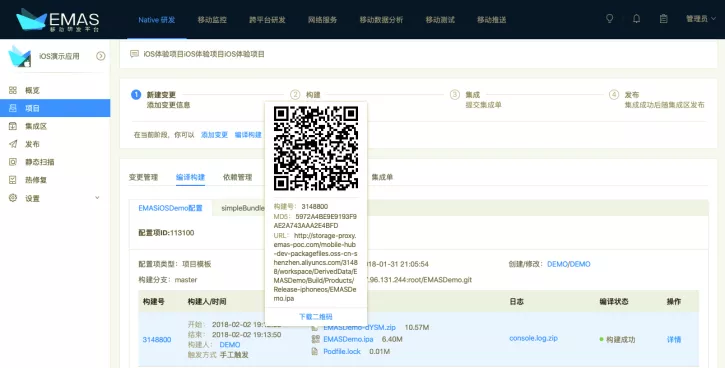The height and width of the screenshot is (368, 725).
Task: Click the EMAS logo
Action: tap(58, 20)
